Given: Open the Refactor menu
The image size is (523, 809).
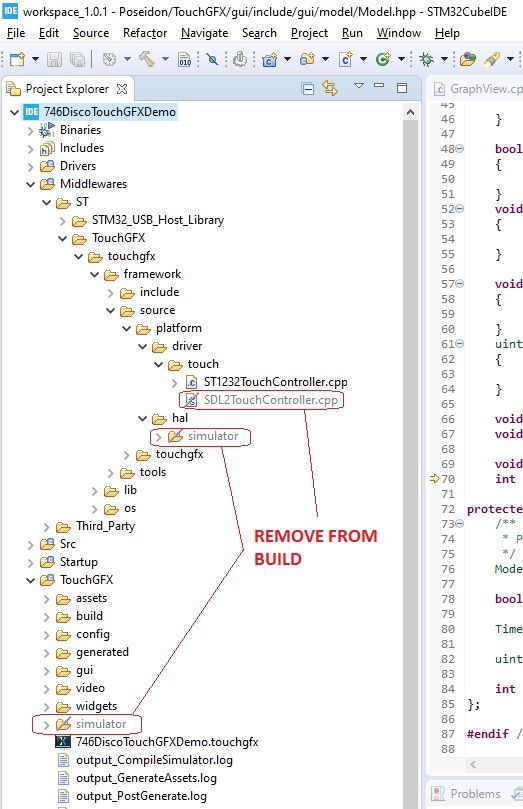Looking at the screenshot, I should tap(145, 33).
